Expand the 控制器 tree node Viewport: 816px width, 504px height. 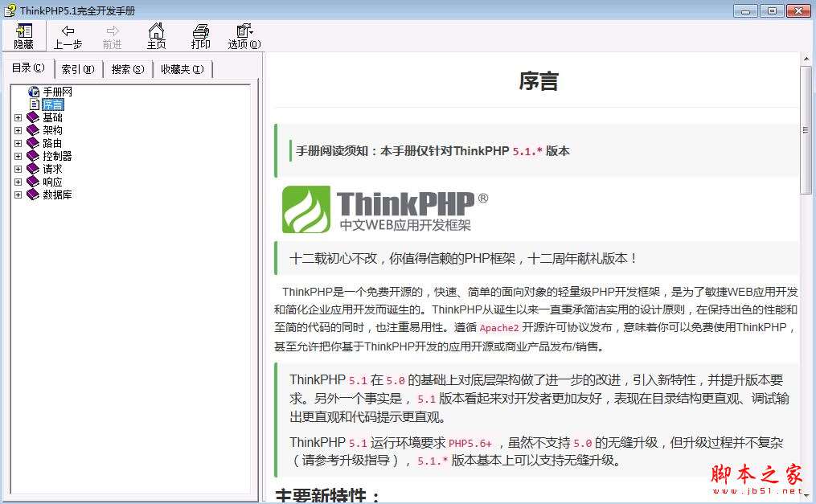(x=18, y=156)
